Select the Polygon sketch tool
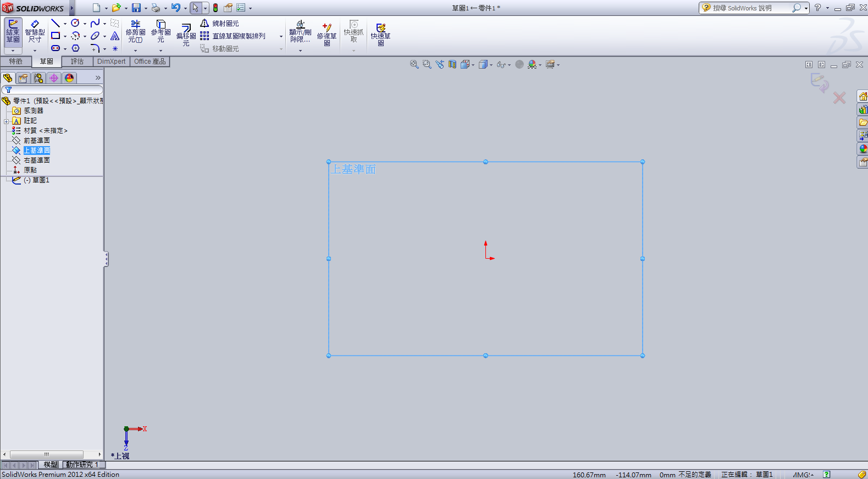 coord(75,48)
